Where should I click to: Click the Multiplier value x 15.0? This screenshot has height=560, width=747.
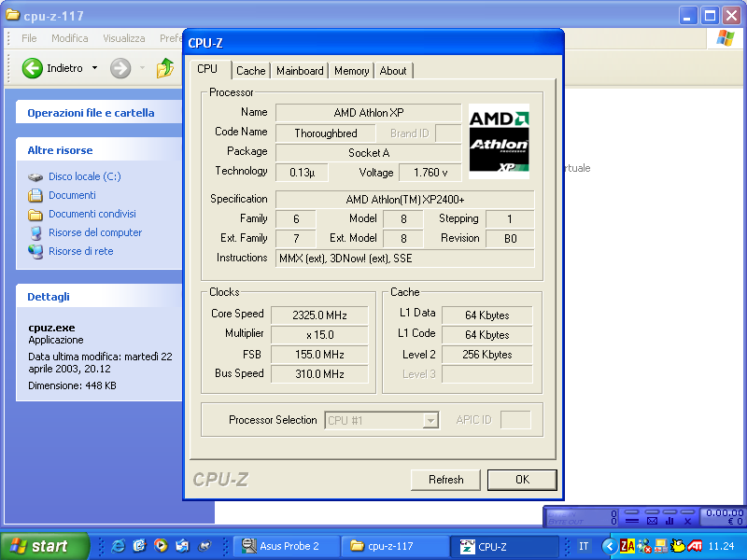coord(319,335)
